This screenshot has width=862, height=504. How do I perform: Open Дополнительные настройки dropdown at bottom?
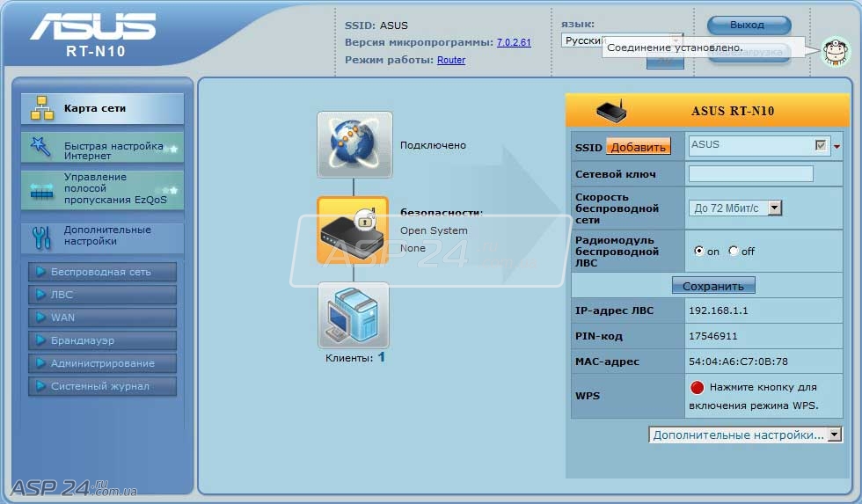(x=745, y=435)
